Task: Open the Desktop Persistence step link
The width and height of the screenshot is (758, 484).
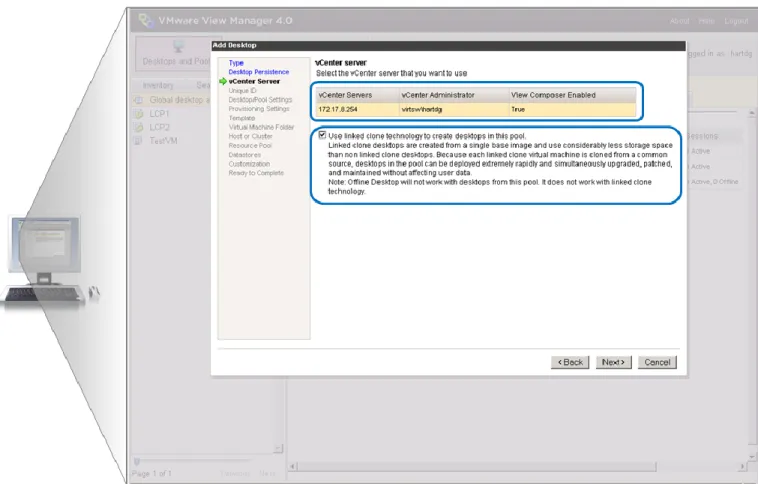Action: coord(259,72)
